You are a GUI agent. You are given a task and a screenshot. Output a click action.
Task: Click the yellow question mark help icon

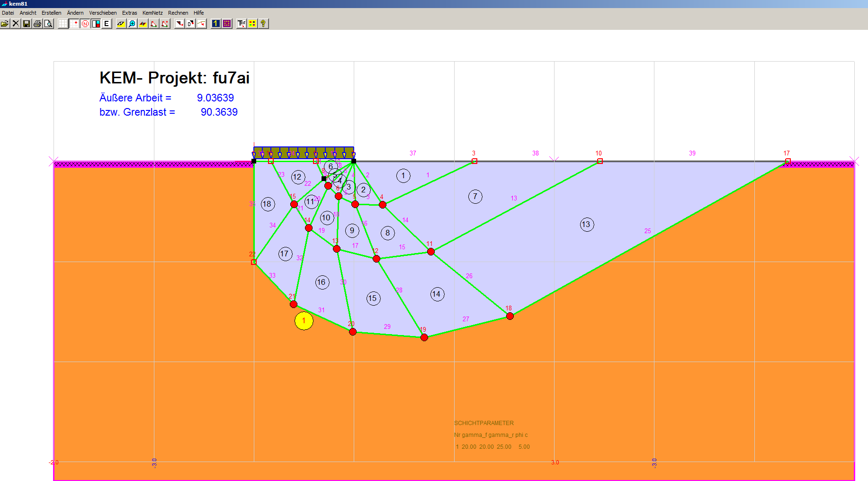coord(263,23)
